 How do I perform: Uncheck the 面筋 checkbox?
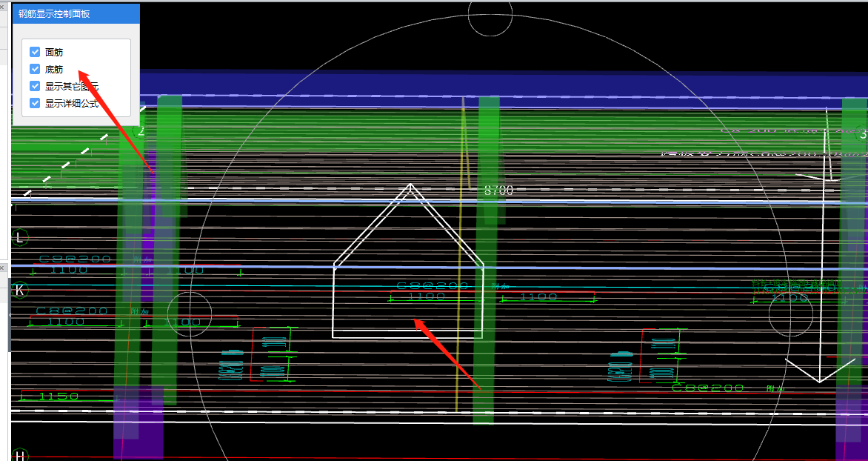[x=35, y=52]
